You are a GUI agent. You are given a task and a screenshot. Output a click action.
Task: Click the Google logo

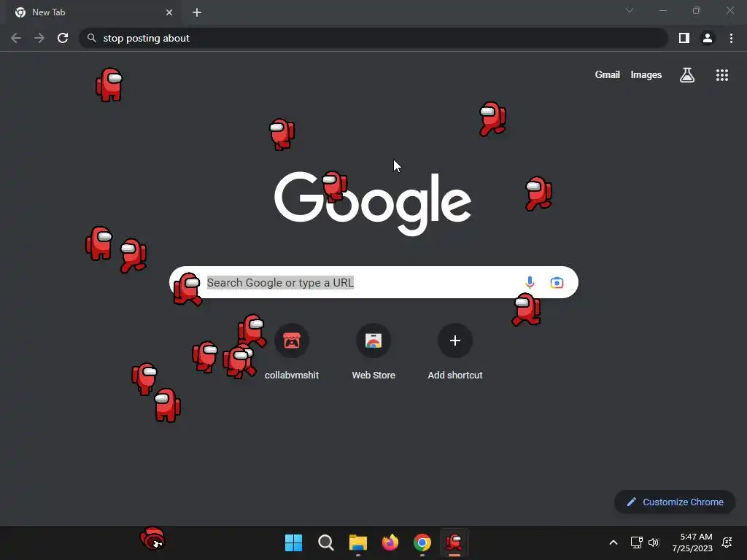click(373, 203)
